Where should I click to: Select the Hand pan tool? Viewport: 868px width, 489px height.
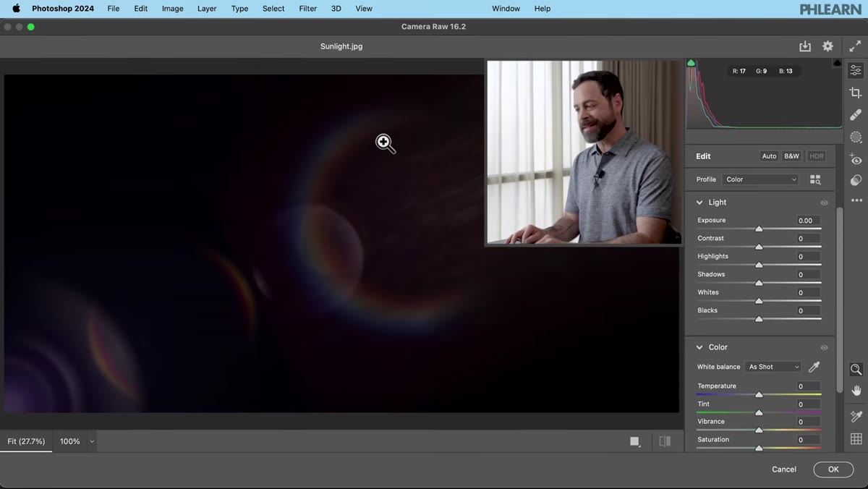pyautogui.click(x=856, y=391)
